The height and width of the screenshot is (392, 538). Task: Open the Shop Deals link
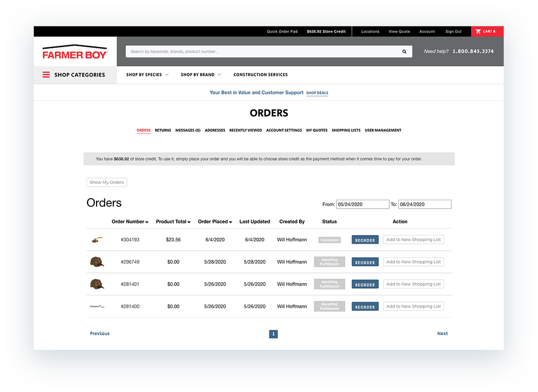[x=317, y=92]
